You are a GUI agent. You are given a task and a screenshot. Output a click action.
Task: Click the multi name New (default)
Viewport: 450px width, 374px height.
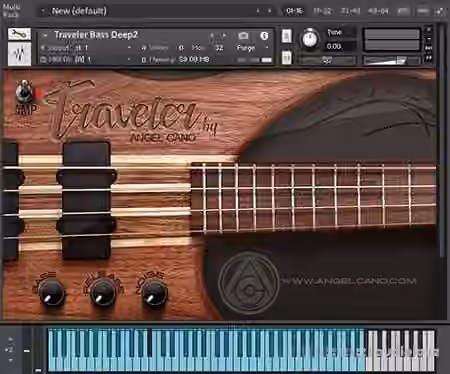79,11
